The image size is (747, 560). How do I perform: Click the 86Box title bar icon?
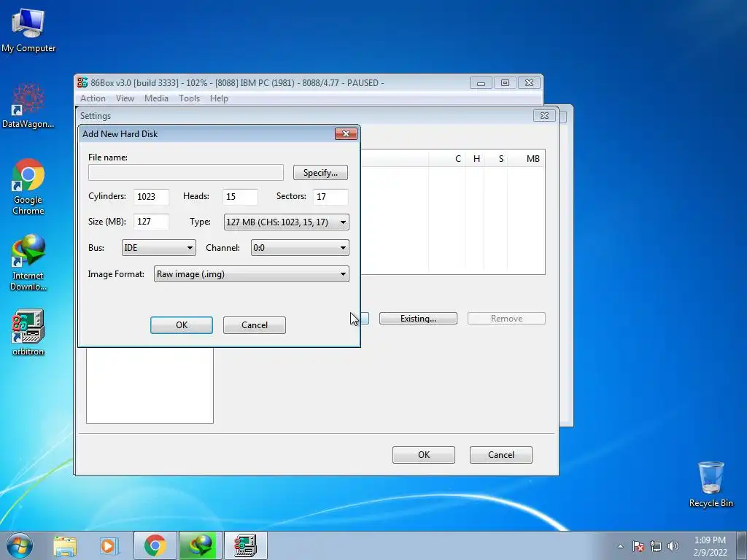[82, 82]
